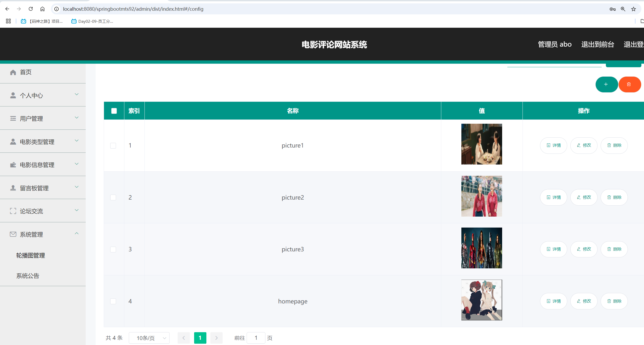The width and height of the screenshot is (644, 345).
Task: Open the password key icon
Action: [612, 9]
